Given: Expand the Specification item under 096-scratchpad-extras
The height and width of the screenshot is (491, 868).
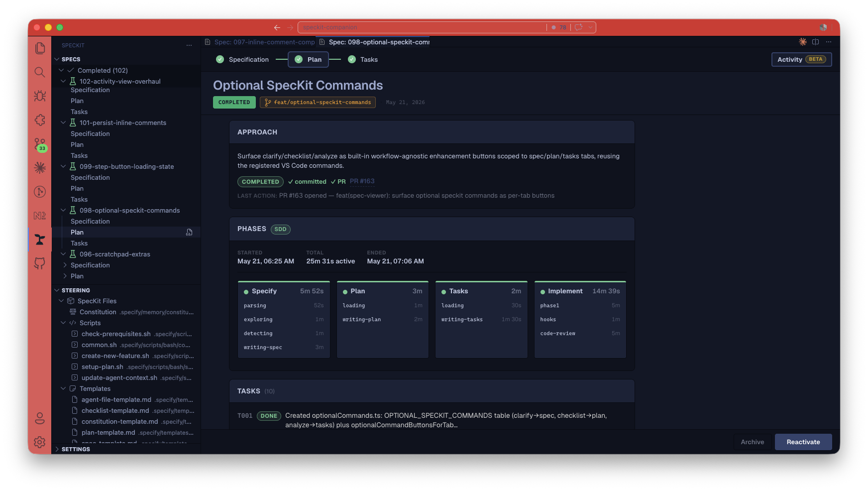Looking at the screenshot, I should [65, 265].
